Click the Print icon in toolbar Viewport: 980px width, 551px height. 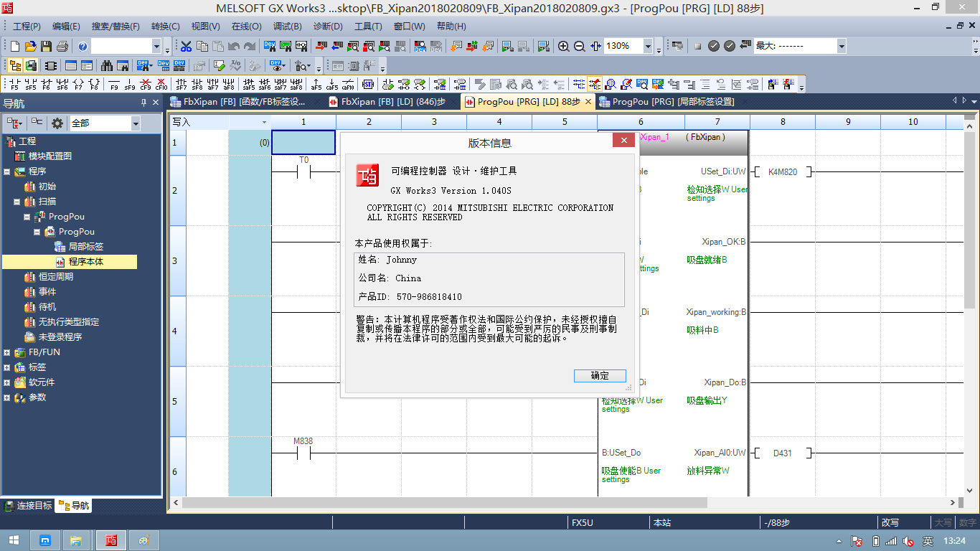(62, 47)
